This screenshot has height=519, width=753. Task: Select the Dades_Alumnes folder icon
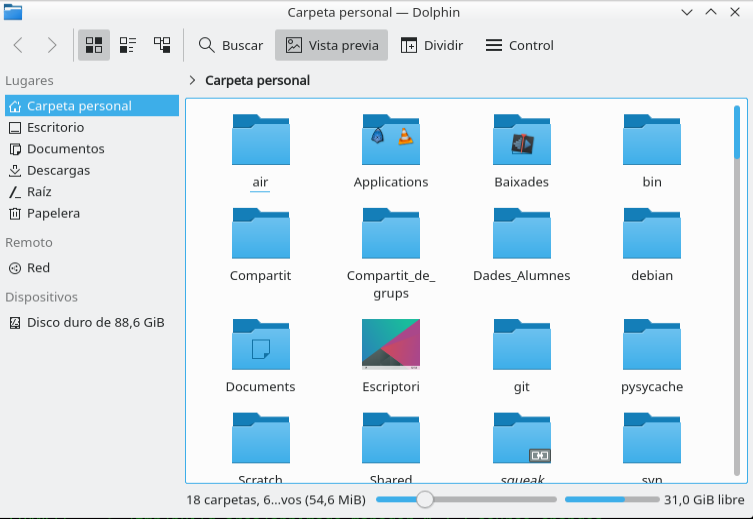click(522, 233)
